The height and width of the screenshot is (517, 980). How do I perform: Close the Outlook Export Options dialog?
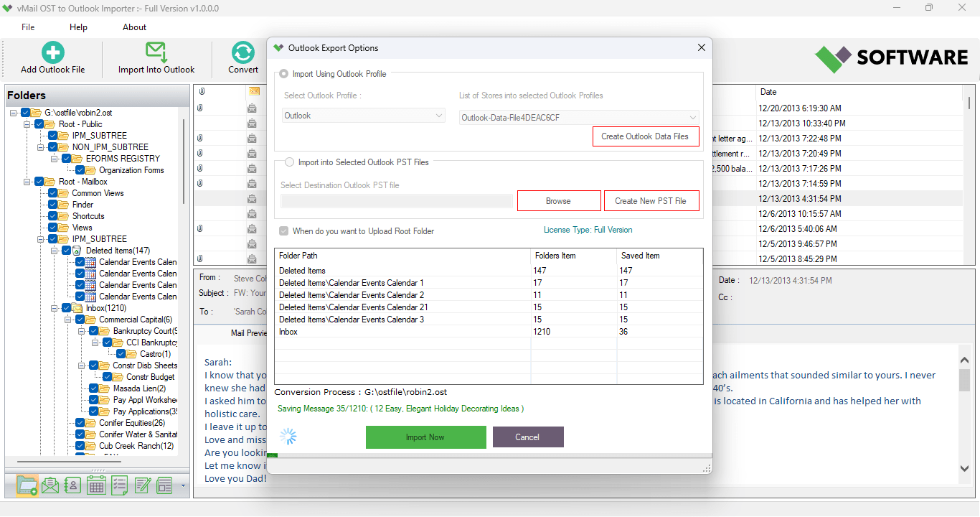(x=701, y=48)
